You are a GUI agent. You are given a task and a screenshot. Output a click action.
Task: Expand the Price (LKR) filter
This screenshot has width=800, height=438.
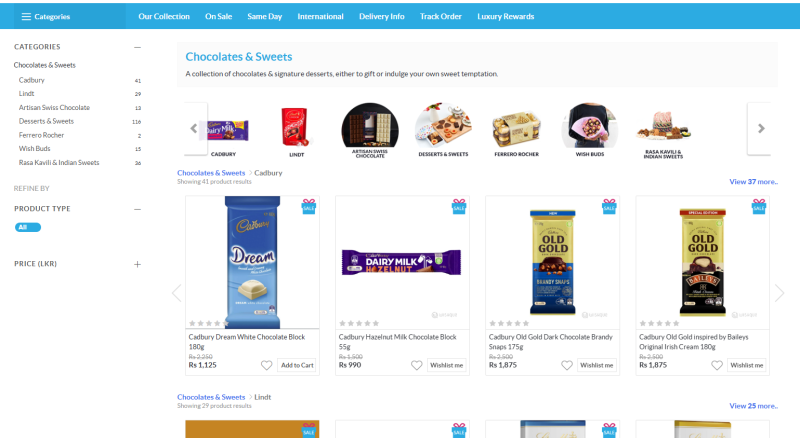pyautogui.click(x=137, y=264)
